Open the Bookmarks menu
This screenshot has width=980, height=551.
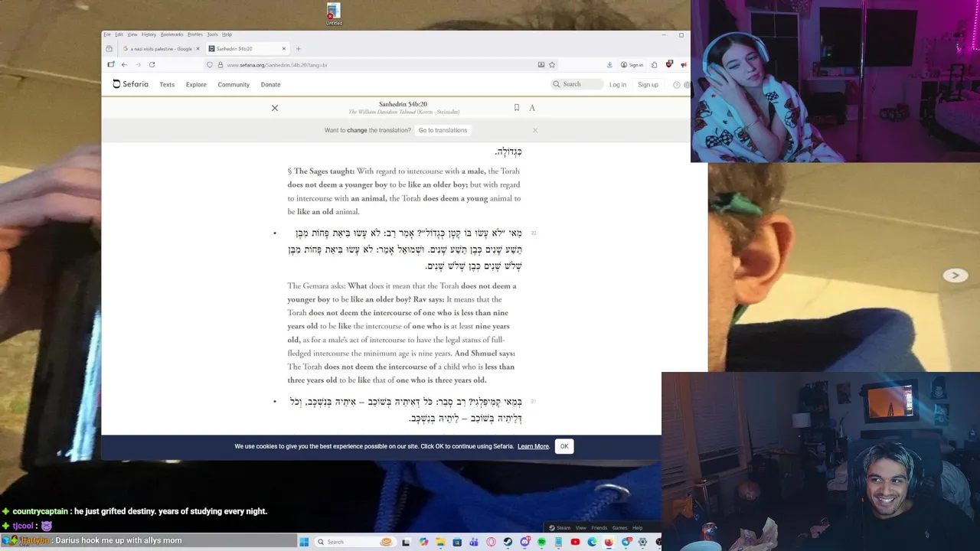point(171,34)
